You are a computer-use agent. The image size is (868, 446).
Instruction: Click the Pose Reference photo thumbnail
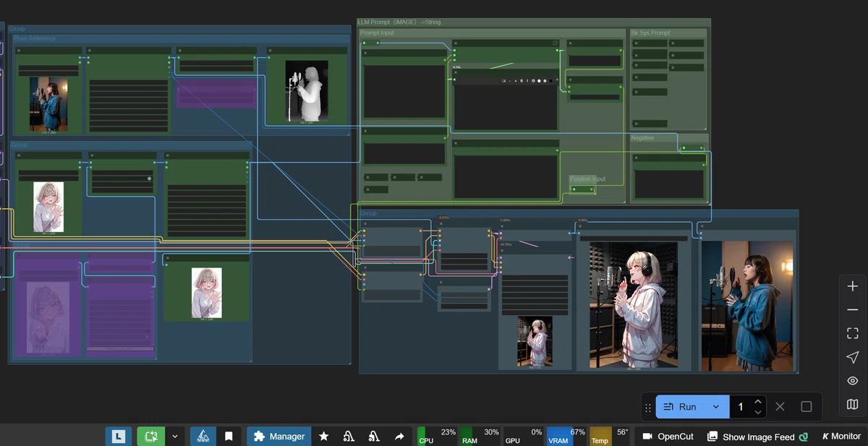click(48, 104)
